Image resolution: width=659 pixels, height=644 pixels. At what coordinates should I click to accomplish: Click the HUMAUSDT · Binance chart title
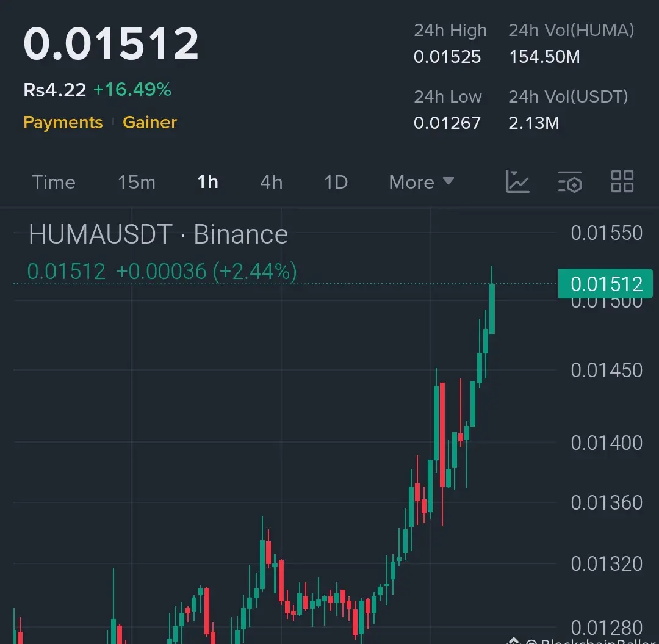tap(158, 234)
